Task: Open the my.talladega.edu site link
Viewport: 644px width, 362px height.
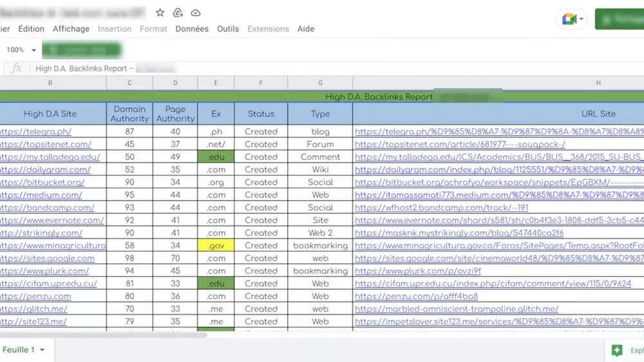Action: tap(50, 157)
